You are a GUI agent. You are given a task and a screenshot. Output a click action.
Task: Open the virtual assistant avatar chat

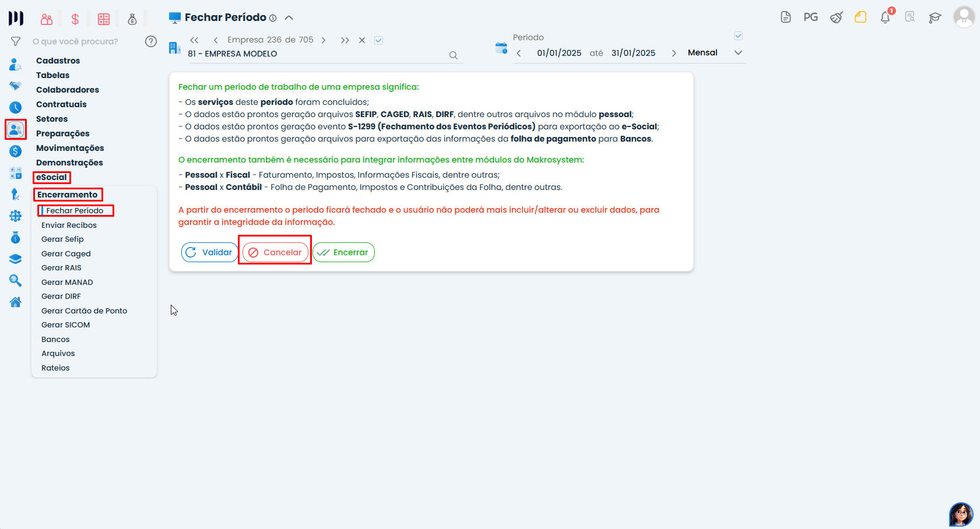961,514
